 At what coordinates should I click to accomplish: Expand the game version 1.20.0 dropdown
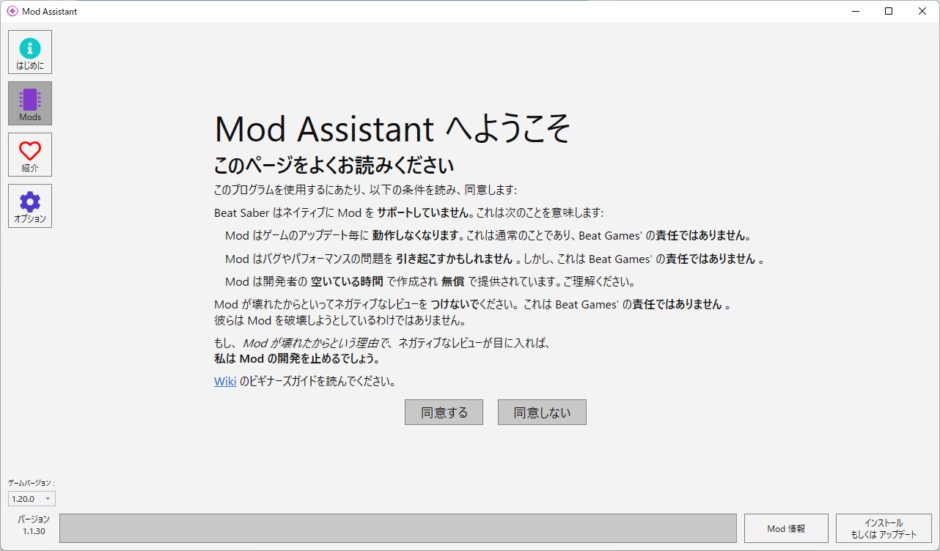32,499
